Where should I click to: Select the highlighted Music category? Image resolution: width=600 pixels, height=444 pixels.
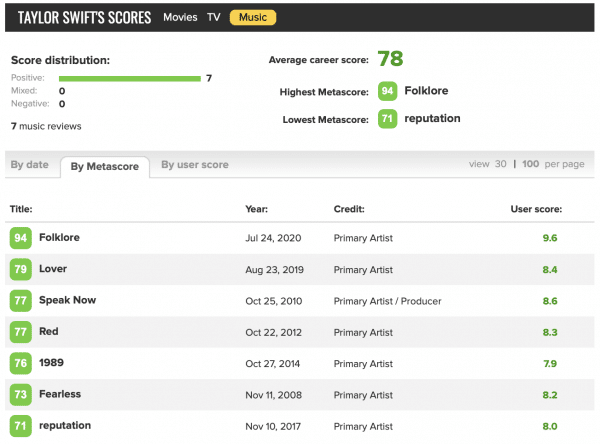[x=252, y=18]
